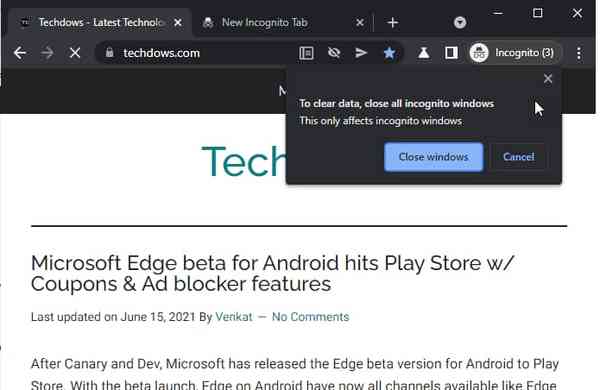Click the 'Last updated on June 15, 2021' text

click(113, 317)
